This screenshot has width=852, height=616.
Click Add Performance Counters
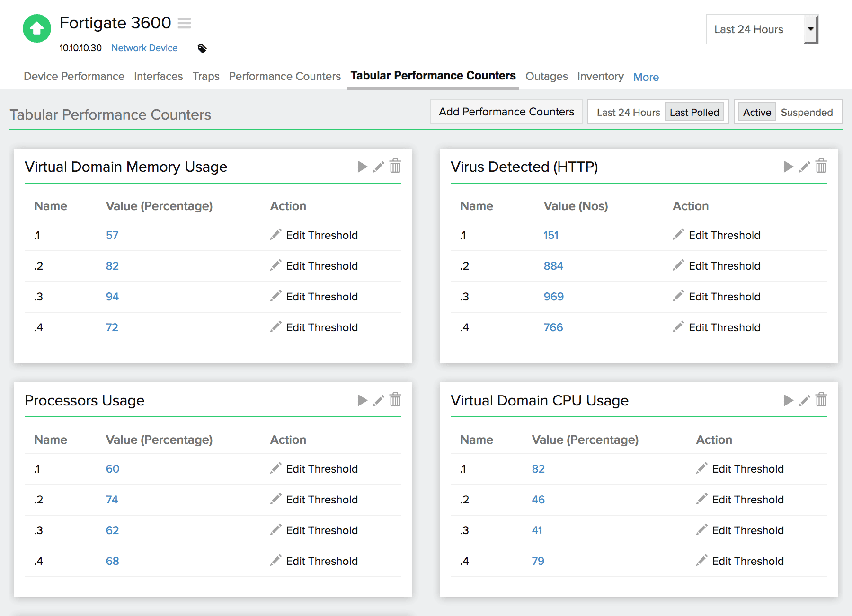[506, 112]
